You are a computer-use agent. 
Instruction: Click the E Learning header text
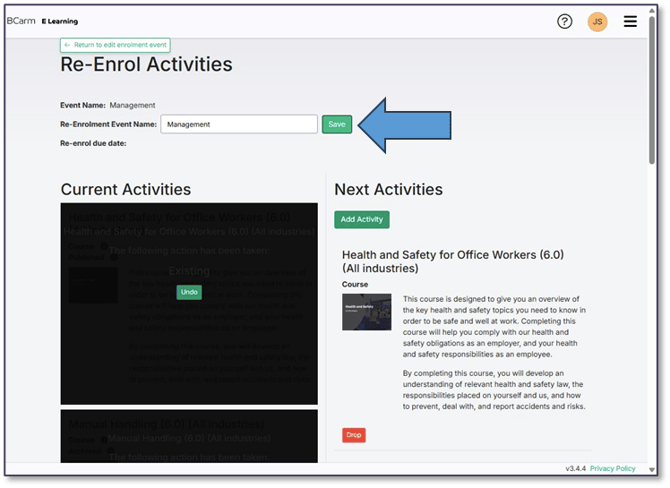(59, 21)
